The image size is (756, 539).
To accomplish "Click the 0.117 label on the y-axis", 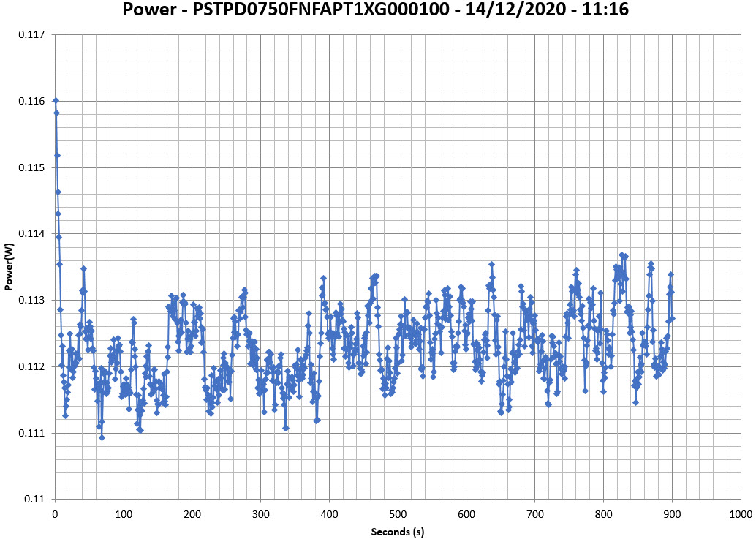I will click(34, 35).
